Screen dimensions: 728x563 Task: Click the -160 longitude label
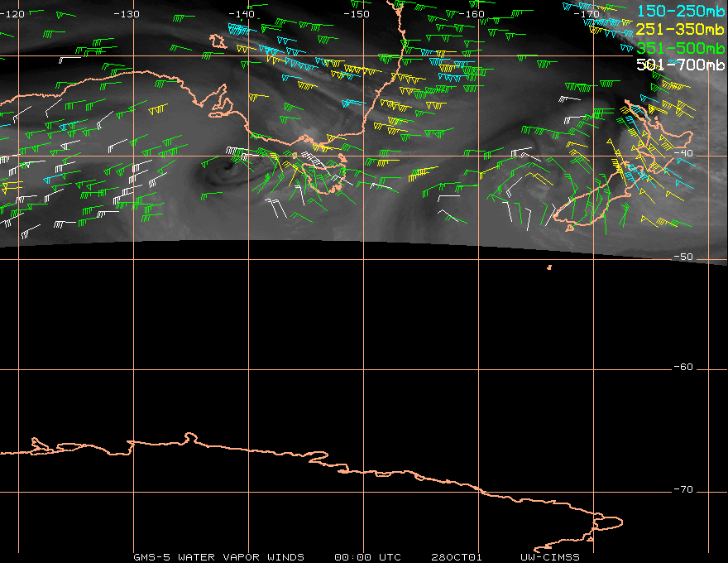472,14
